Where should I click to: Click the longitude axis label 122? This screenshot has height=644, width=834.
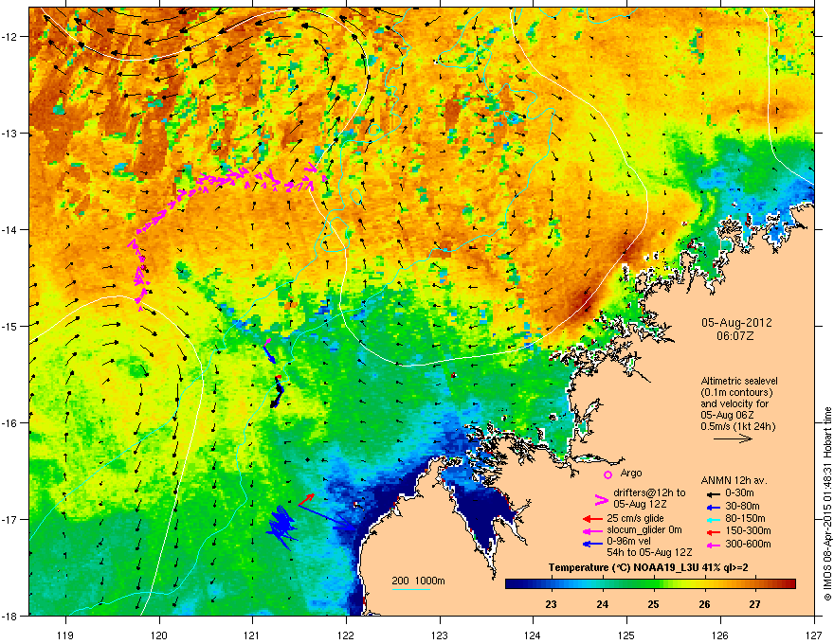click(x=346, y=635)
